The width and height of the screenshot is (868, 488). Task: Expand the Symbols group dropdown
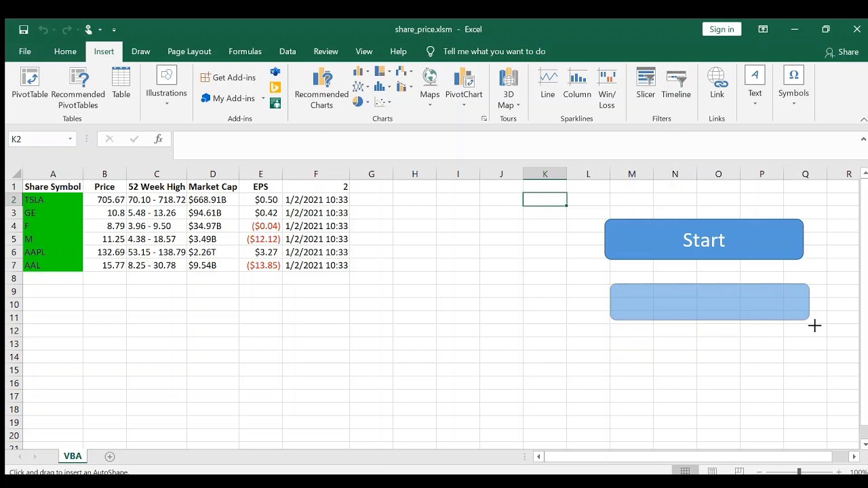(x=793, y=87)
